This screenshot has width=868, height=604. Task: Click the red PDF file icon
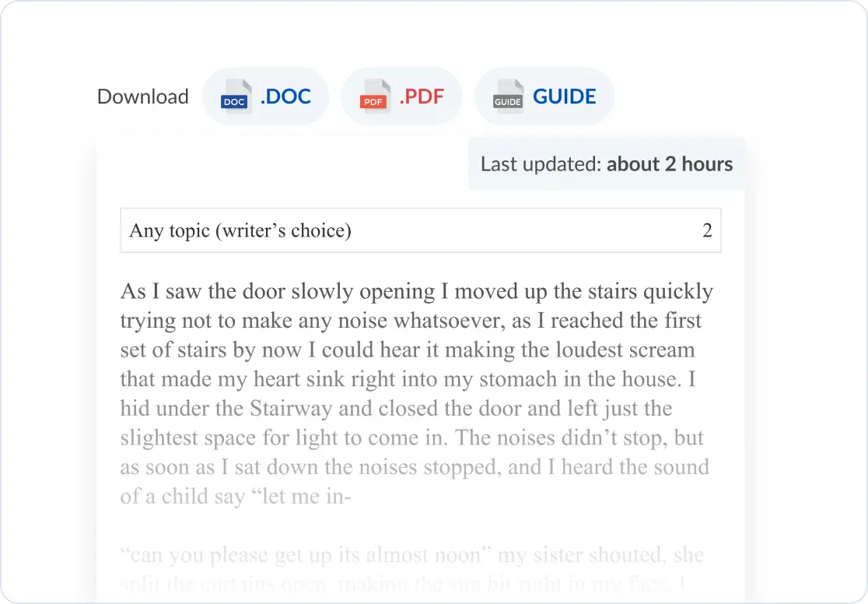point(375,97)
